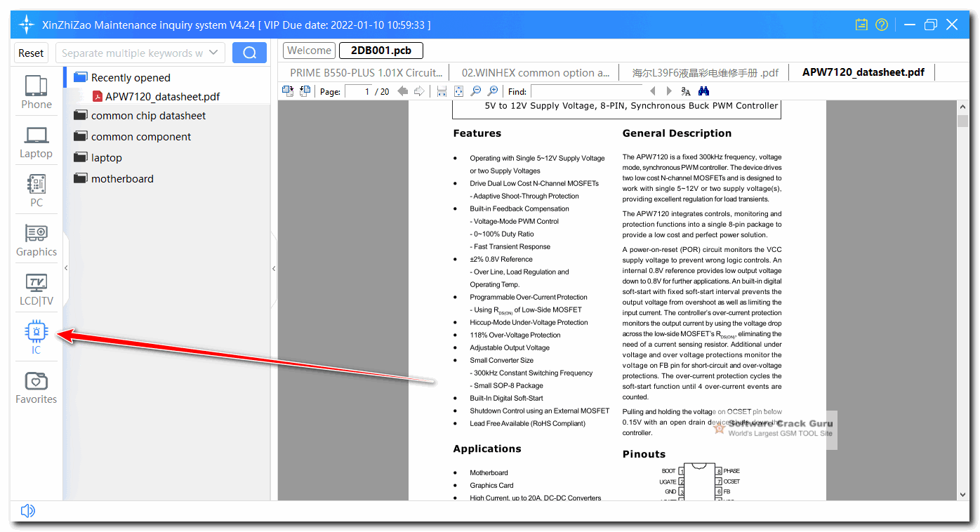Open the 2DB001.pcb tab

coord(380,50)
